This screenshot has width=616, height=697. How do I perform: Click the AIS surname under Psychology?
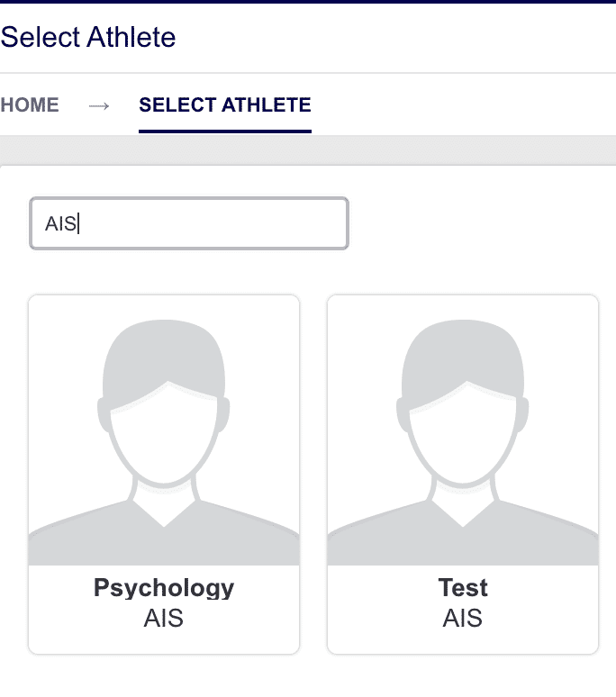pos(164,618)
